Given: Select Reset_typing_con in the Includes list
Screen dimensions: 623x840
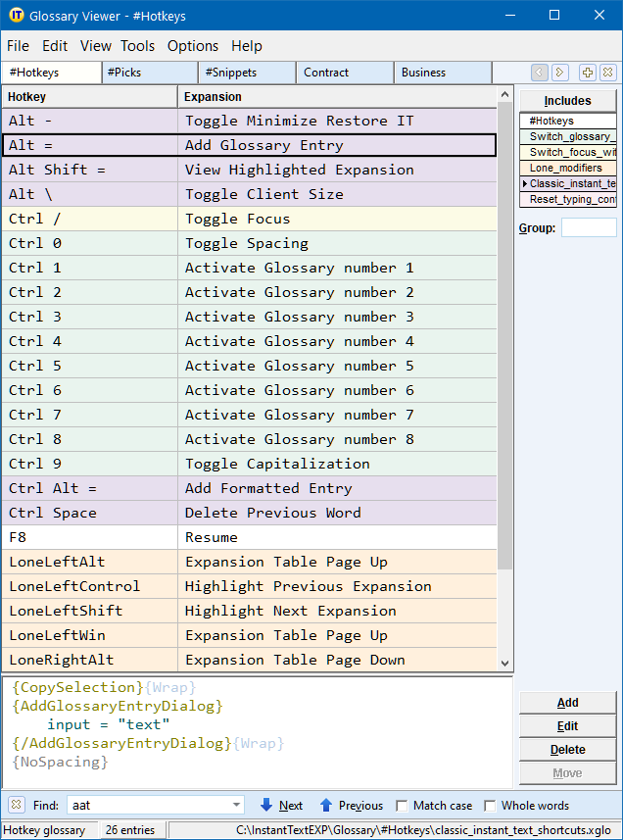Looking at the screenshot, I should click(568, 199).
